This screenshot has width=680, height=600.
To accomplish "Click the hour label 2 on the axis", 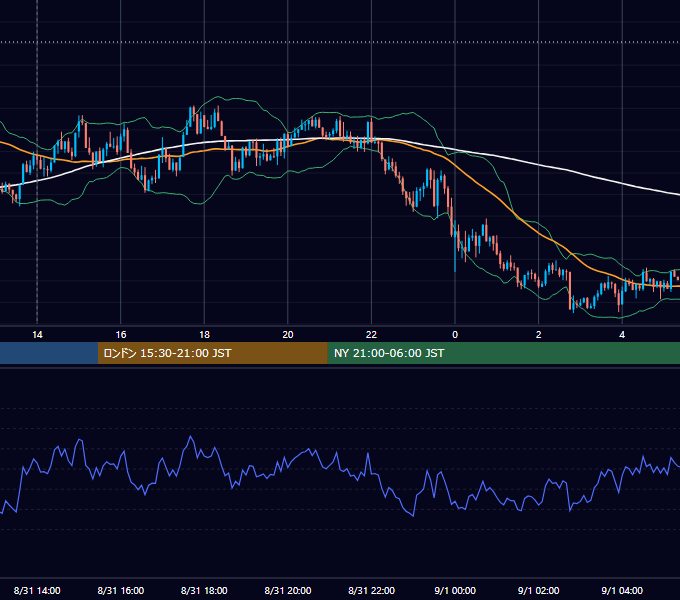I will (x=538, y=335).
